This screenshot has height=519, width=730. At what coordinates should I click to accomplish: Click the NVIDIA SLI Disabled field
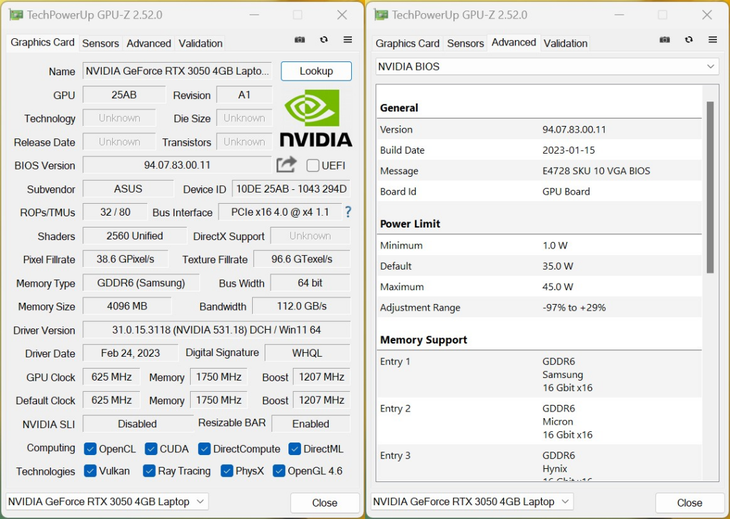click(137, 424)
